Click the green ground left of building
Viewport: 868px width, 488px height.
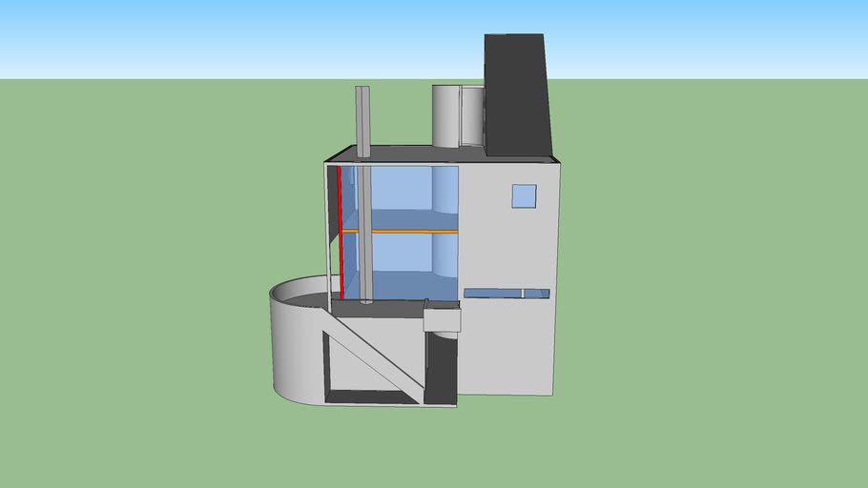[143, 286]
